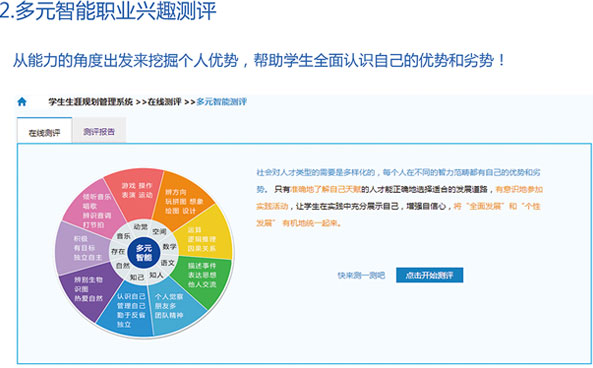Open the 测评报告 tab
593x368 pixels.
coord(99,132)
